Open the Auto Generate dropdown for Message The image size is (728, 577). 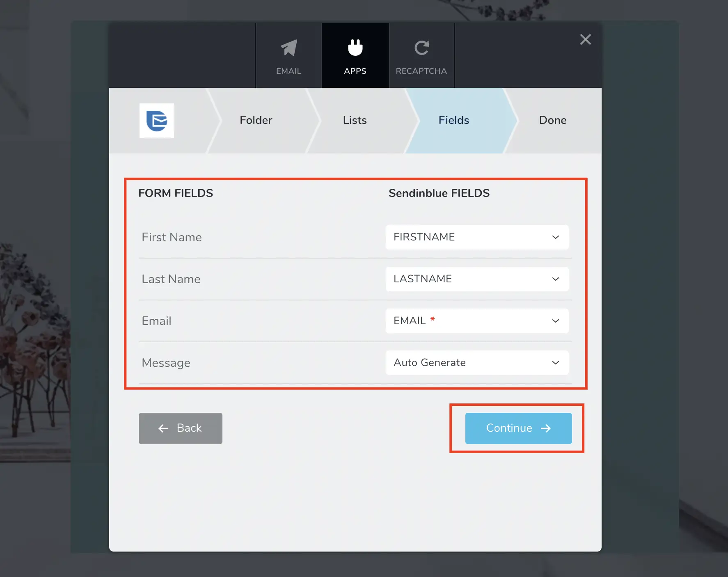click(x=477, y=363)
